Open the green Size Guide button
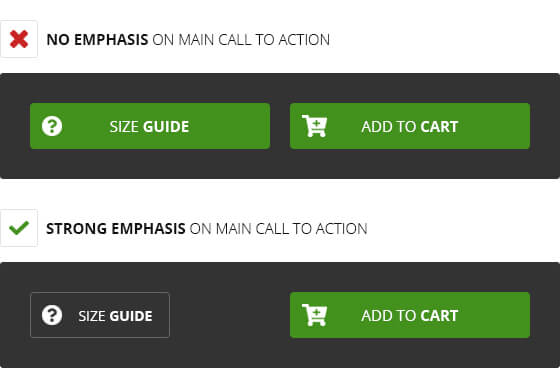The height and width of the screenshot is (388, 560). tap(150, 126)
